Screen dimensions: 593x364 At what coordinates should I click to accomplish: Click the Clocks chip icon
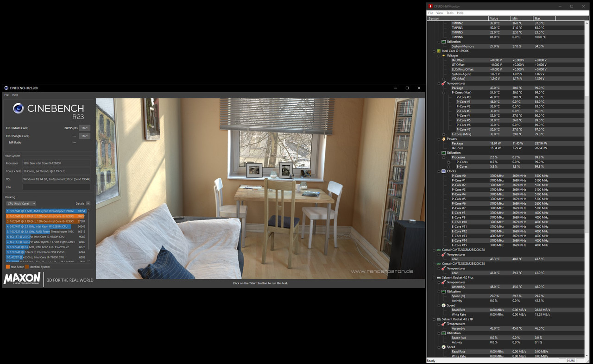pos(443,171)
